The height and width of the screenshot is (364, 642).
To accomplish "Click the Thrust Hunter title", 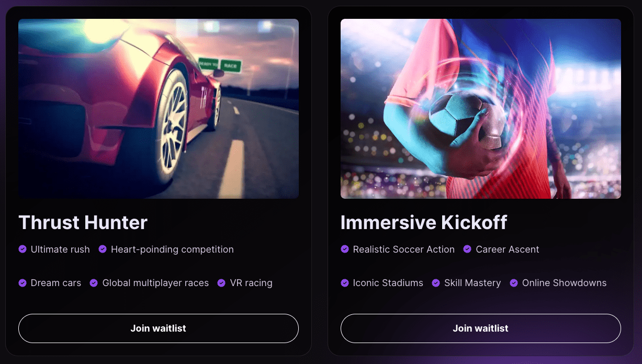I will (x=83, y=223).
